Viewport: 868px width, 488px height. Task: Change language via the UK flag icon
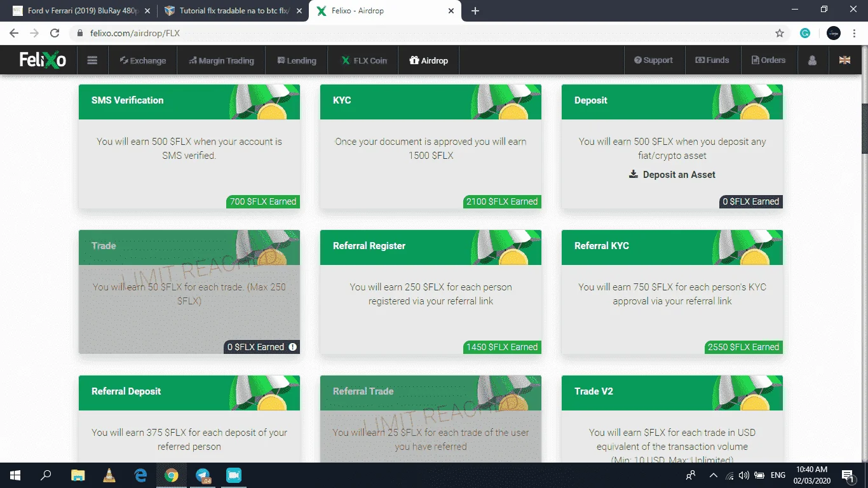[845, 60]
